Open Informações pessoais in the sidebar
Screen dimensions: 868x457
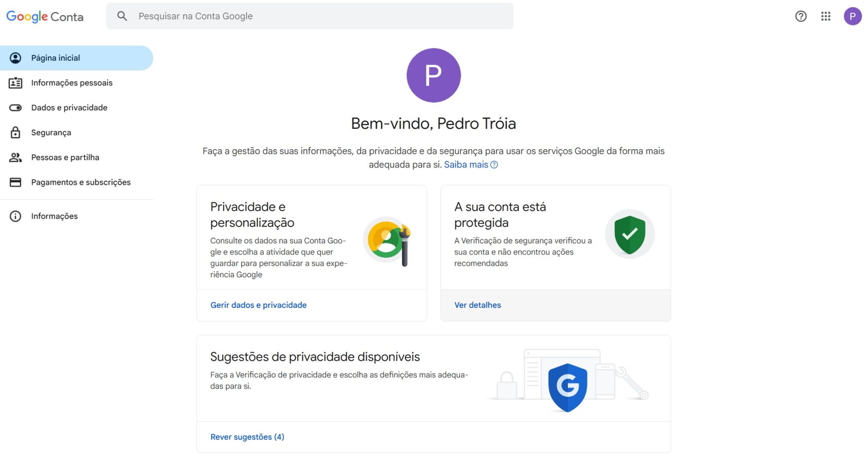coord(72,83)
